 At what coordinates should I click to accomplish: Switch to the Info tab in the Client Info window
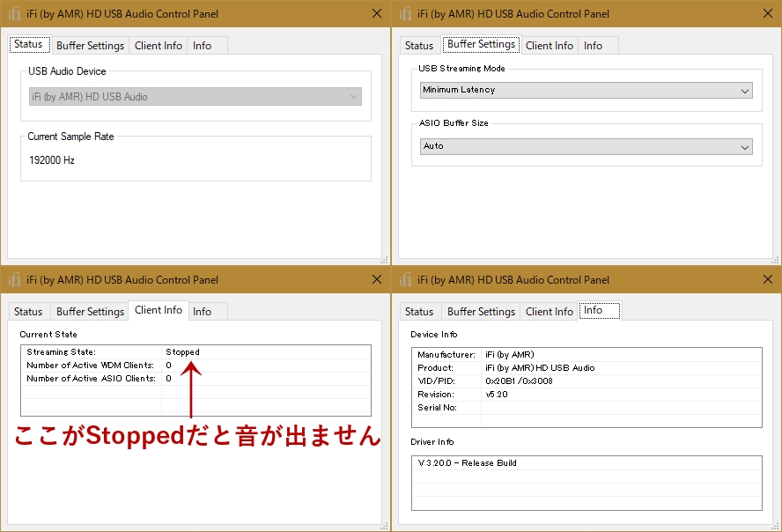[208, 311]
